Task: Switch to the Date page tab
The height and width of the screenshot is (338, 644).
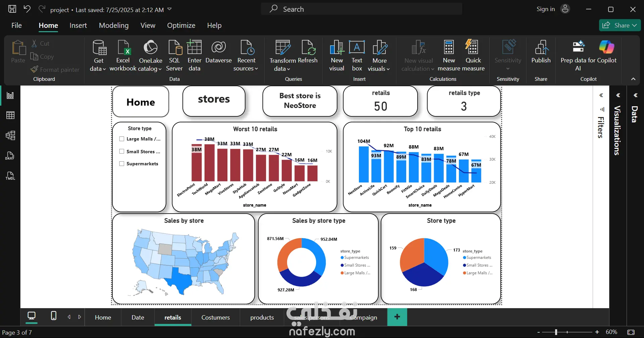Action: click(x=138, y=317)
